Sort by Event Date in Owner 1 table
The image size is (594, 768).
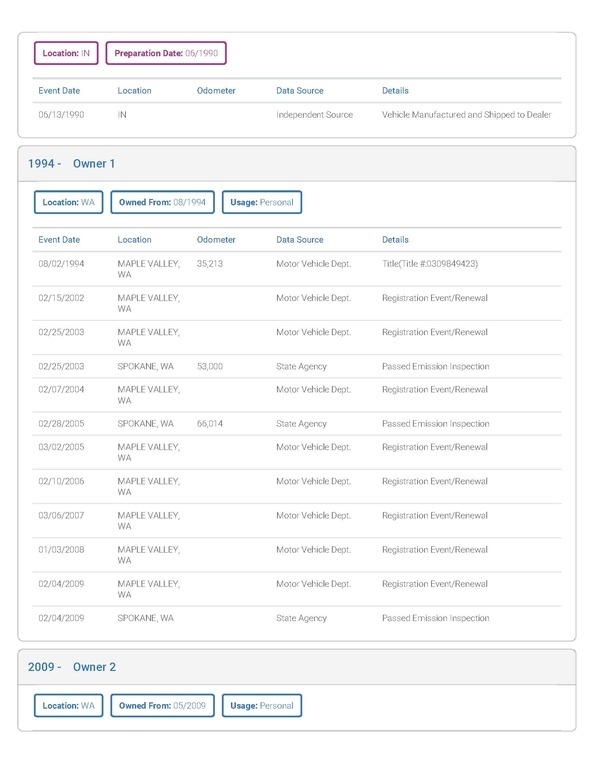coord(59,240)
